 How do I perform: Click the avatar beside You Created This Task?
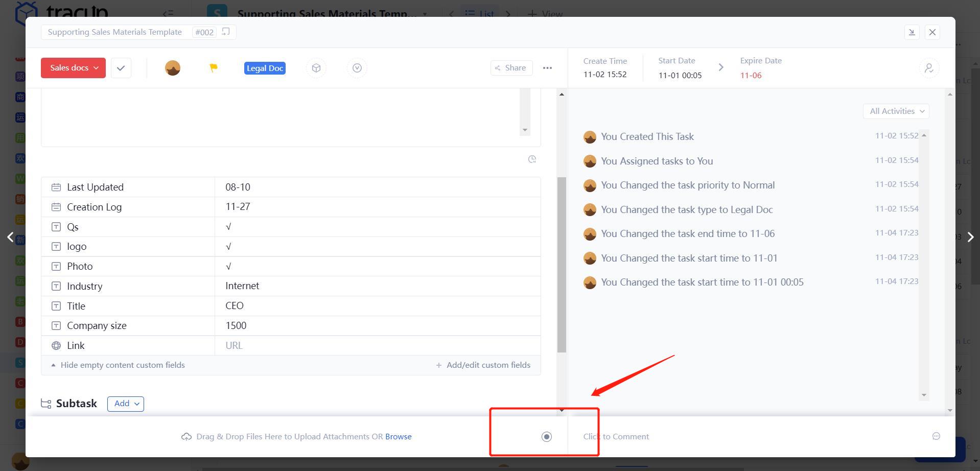point(590,137)
